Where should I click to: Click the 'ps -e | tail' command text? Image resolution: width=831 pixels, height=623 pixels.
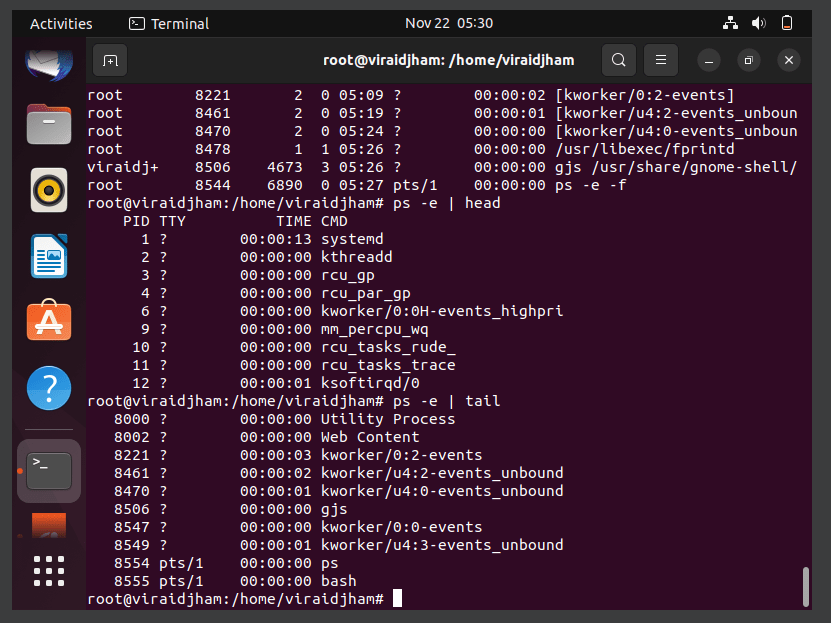click(447, 402)
